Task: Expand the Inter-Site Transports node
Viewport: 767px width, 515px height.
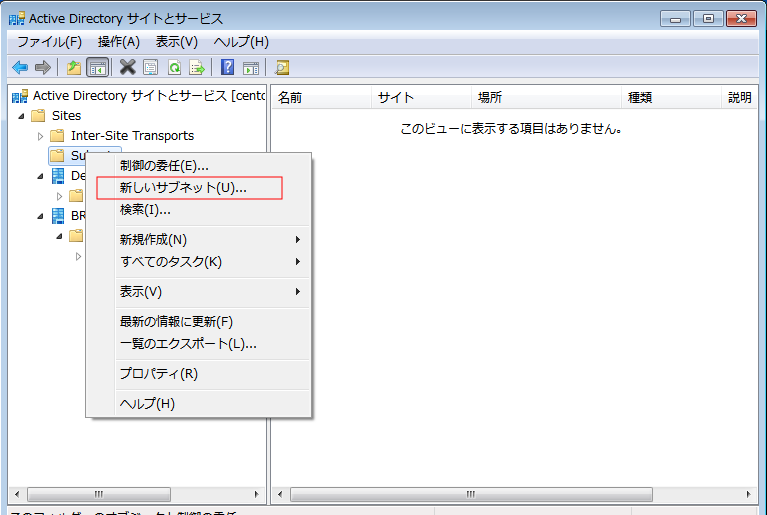Action: [41, 136]
